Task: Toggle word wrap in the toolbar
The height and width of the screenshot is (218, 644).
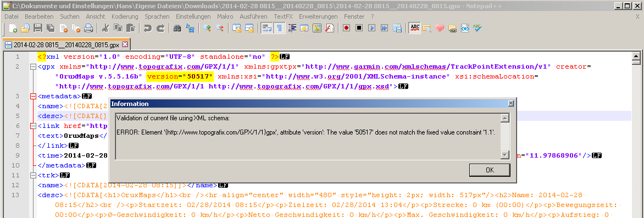Action: (x=267, y=29)
